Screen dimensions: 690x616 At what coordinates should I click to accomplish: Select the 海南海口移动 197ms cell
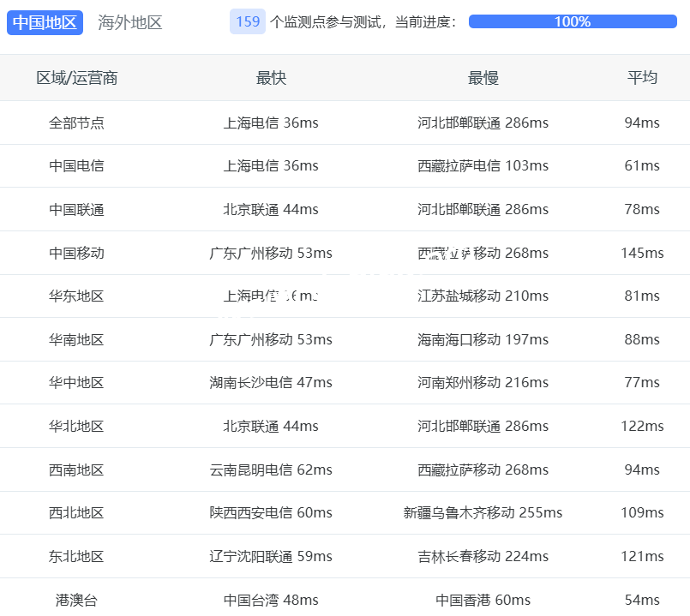[x=483, y=339]
